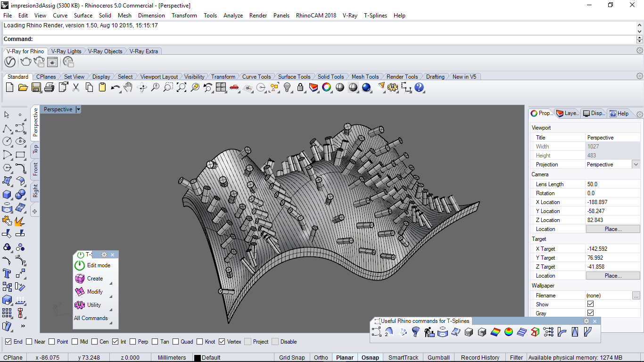Click the target Location Place button
This screenshot has width=644, height=362.
pos(613,276)
